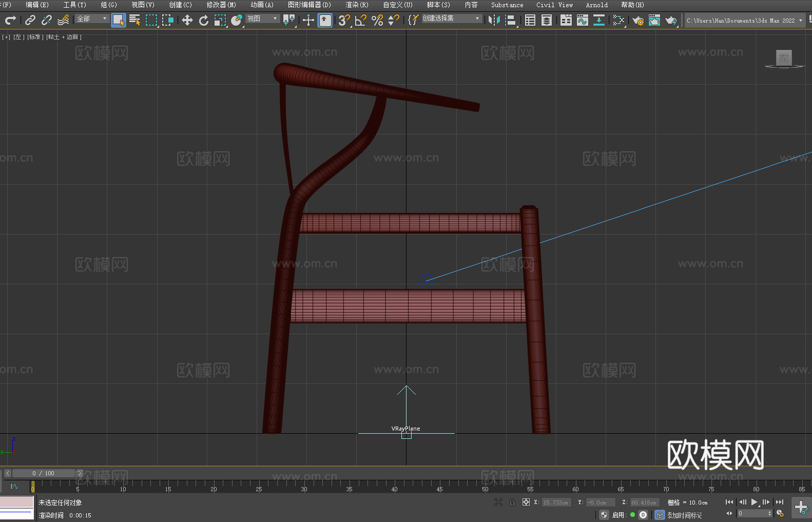
Task: Open the 渲染(R) menu
Action: [357, 5]
